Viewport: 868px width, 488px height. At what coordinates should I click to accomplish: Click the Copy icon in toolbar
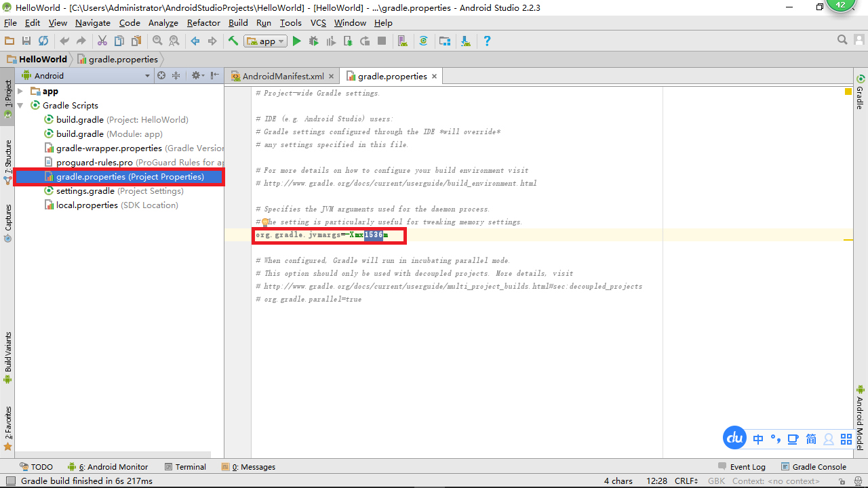pyautogui.click(x=119, y=41)
